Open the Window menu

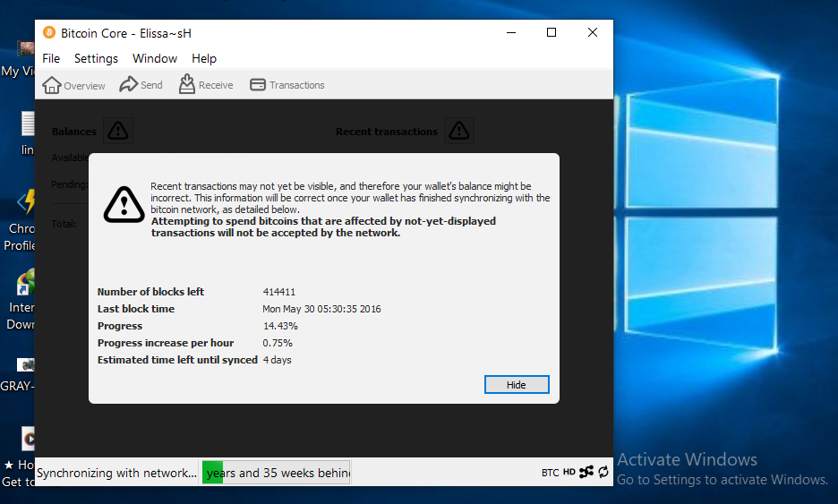pos(155,58)
